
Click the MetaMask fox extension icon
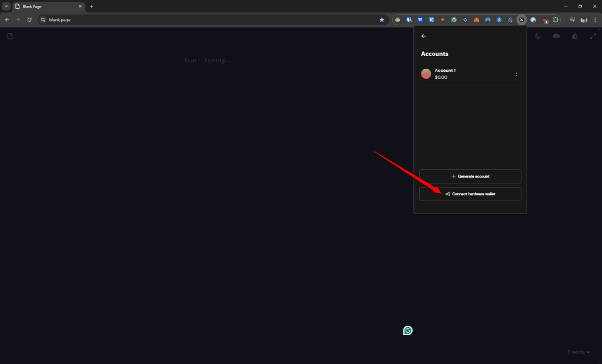[477, 19]
